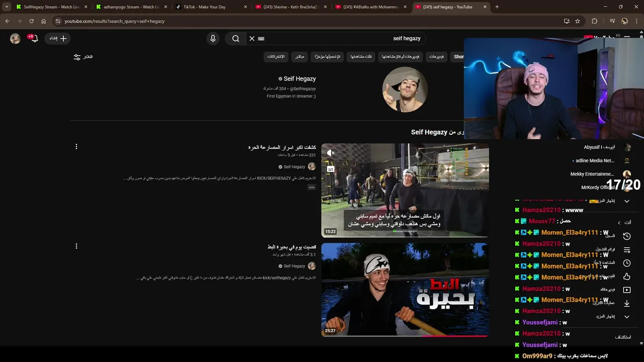Open the tab search dropdown arrow
644x362 pixels.
pyautogui.click(x=7, y=7)
